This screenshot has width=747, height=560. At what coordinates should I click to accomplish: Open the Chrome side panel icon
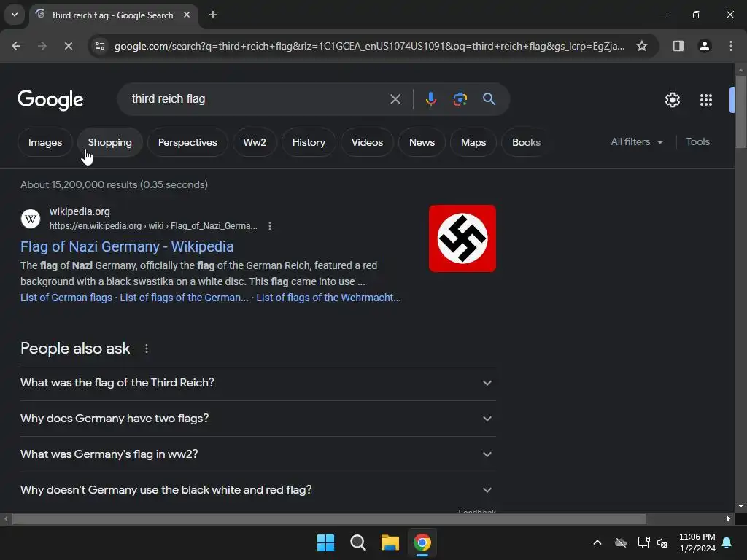[678, 46]
